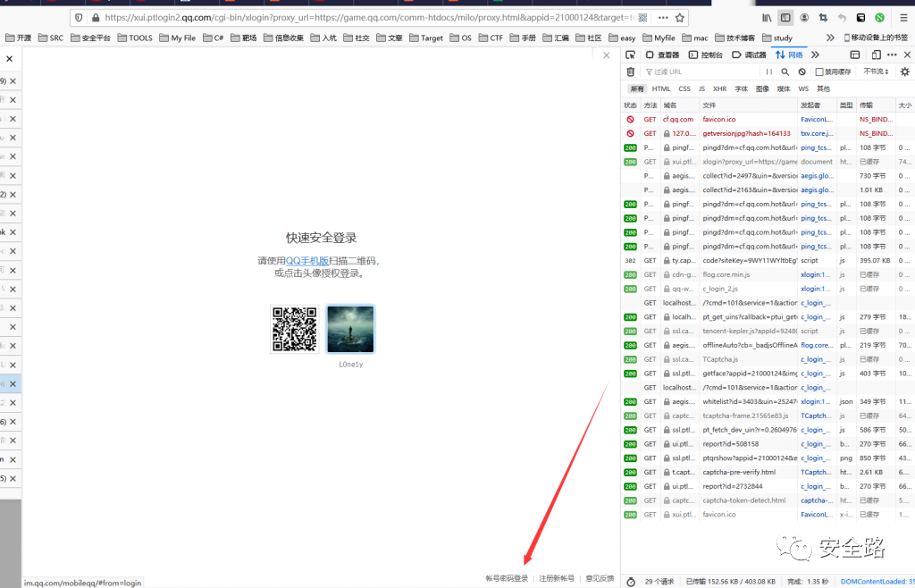Screen dimensions: 915x588
Task: Open the search requests magnifier icon
Action: click(x=785, y=71)
